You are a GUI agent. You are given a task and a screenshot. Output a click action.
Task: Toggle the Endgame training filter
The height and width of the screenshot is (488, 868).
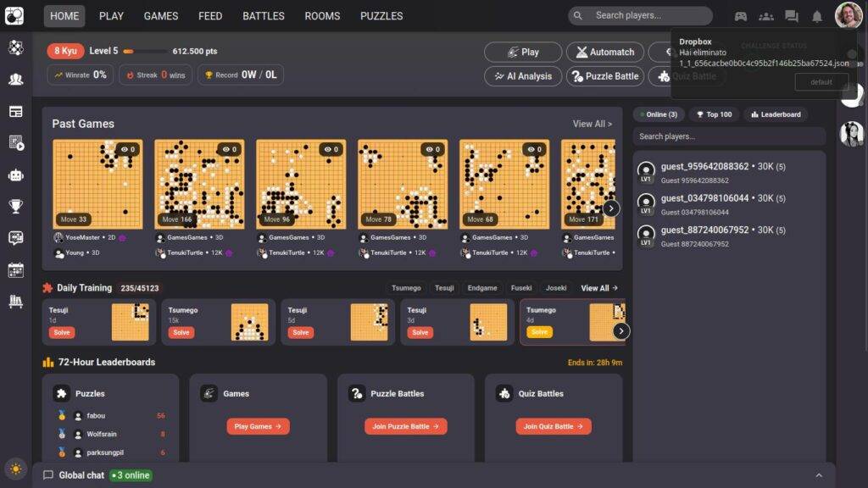[481, 288]
